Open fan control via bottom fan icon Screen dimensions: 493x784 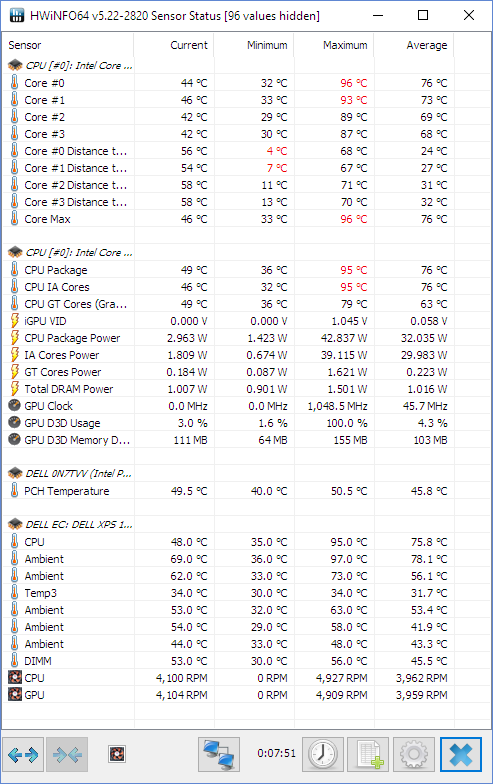116,754
